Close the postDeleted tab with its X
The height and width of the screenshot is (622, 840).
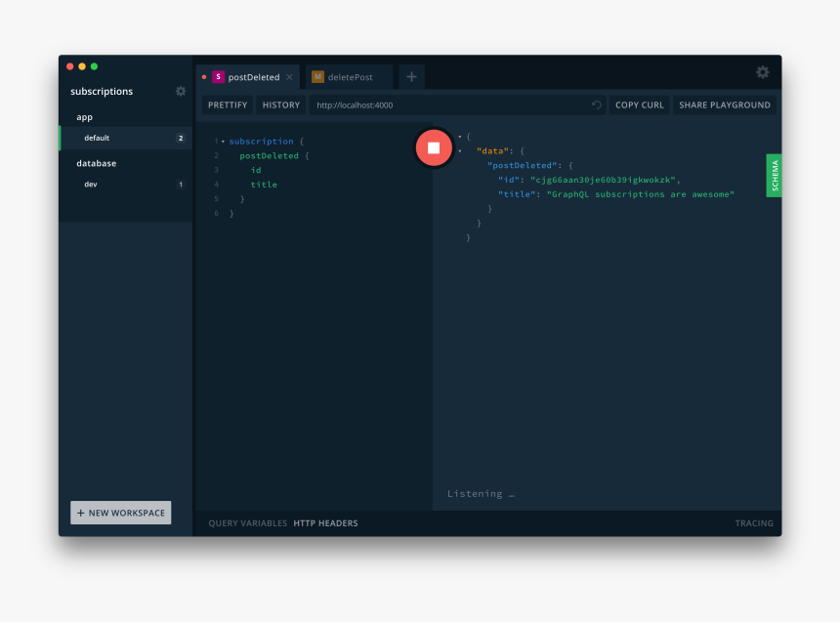pyautogui.click(x=289, y=77)
